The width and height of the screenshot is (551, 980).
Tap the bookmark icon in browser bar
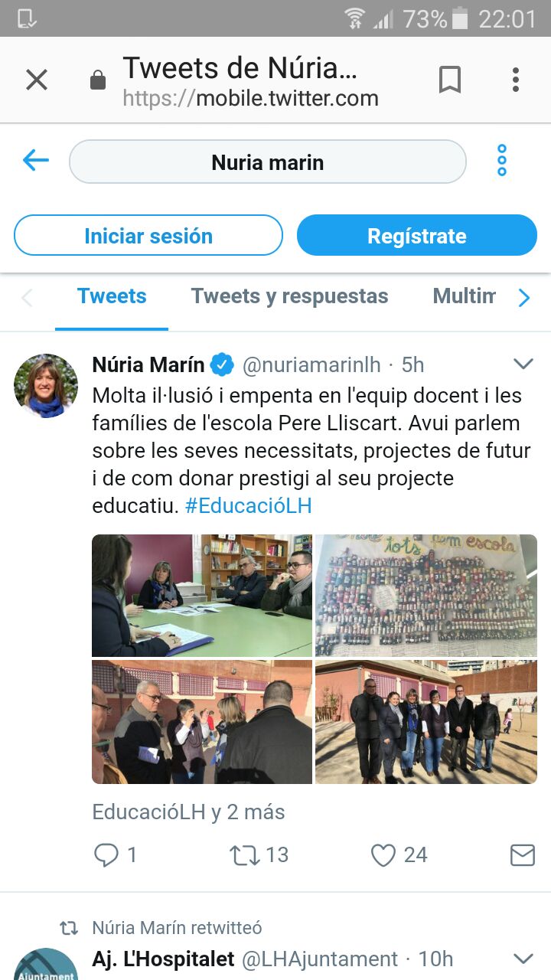tap(450, 80)
